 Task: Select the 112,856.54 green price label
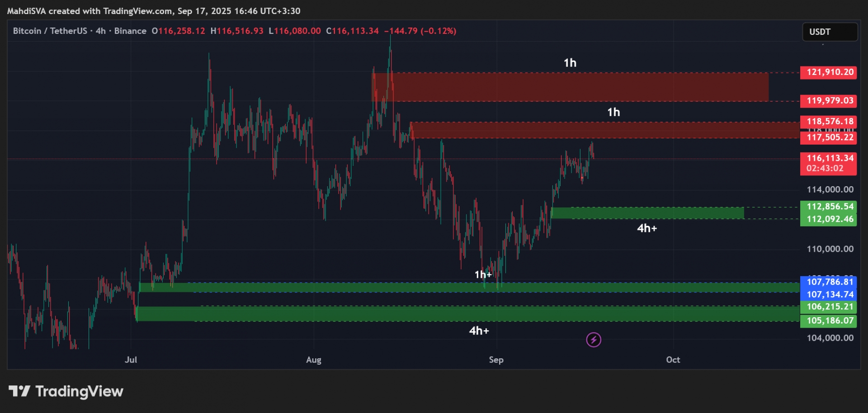point(828,206)
